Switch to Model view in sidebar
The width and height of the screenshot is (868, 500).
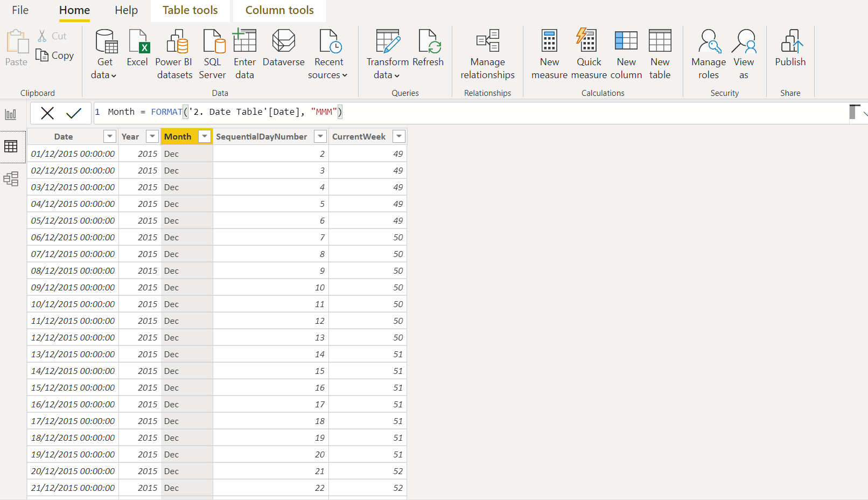pos(11,178)
